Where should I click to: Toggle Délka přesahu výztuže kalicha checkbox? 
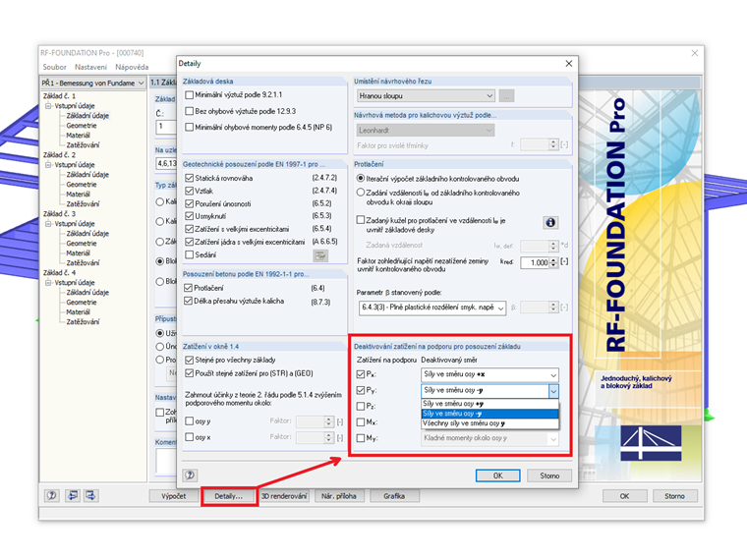point(188,301)
